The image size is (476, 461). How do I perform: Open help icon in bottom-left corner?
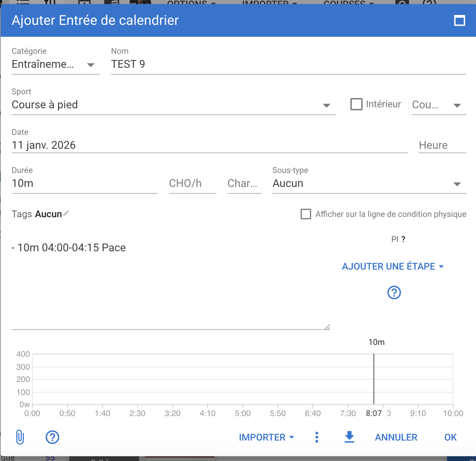[x=52, y=437]
